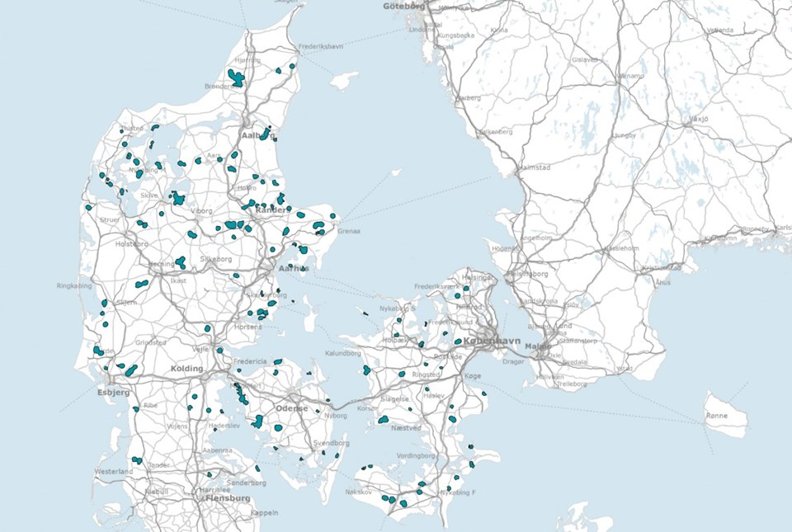Click the Halmstad town label

tap(535, 167)
